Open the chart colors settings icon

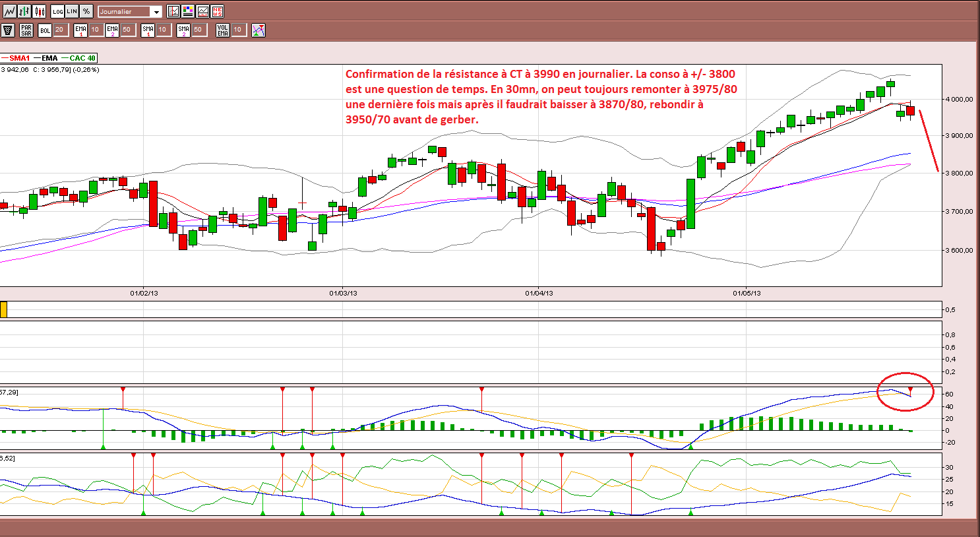tap(188, 11)
